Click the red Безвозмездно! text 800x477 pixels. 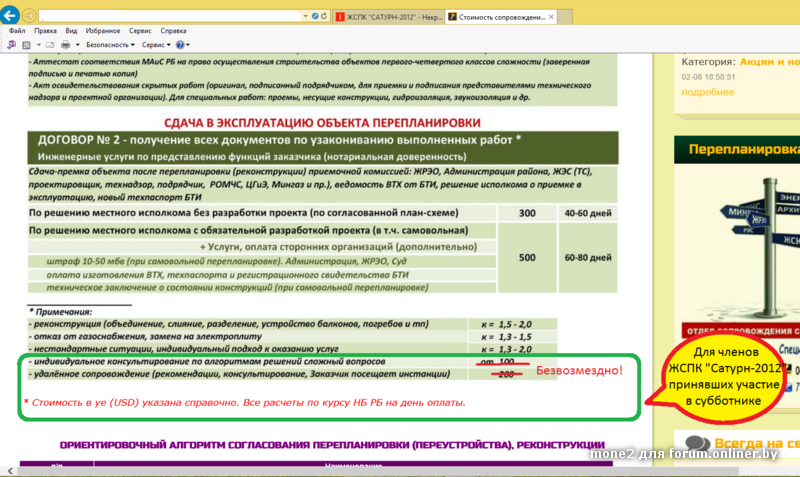pyautogui.click(x=579, y=370)
